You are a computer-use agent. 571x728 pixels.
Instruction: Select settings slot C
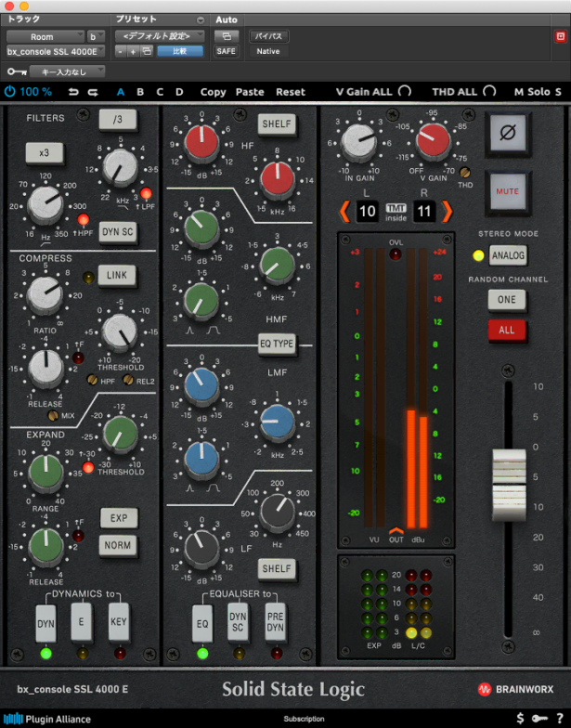(160, 92)
